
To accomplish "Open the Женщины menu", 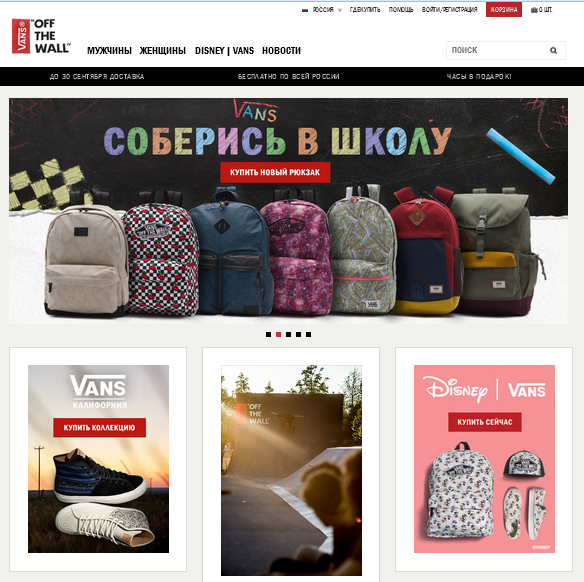I will 162,51.
